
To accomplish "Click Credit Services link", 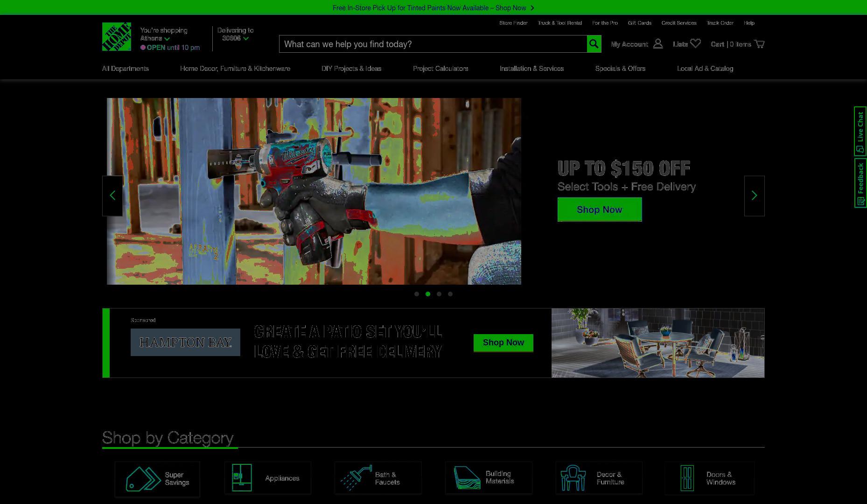I will click(x=679, y=23).
